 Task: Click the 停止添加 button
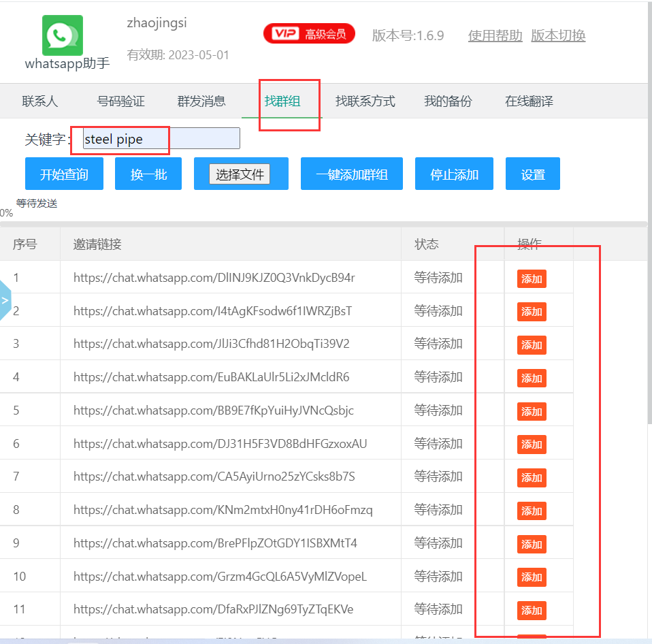[x=455, y=174]
